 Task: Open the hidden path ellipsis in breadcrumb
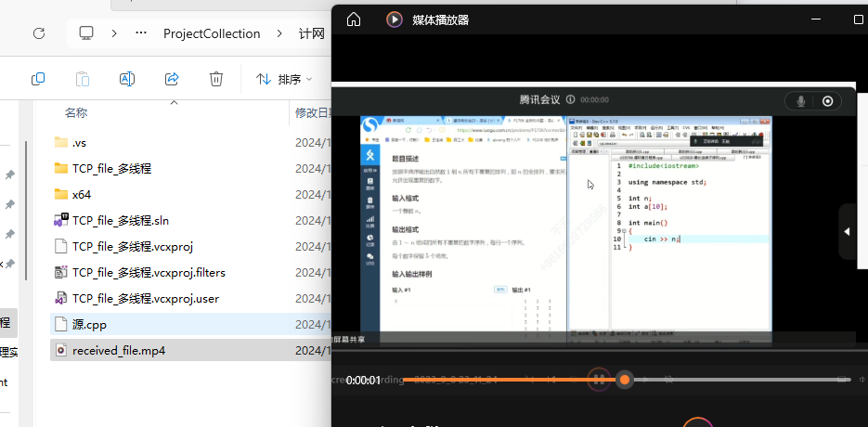(x=141, y=33)
